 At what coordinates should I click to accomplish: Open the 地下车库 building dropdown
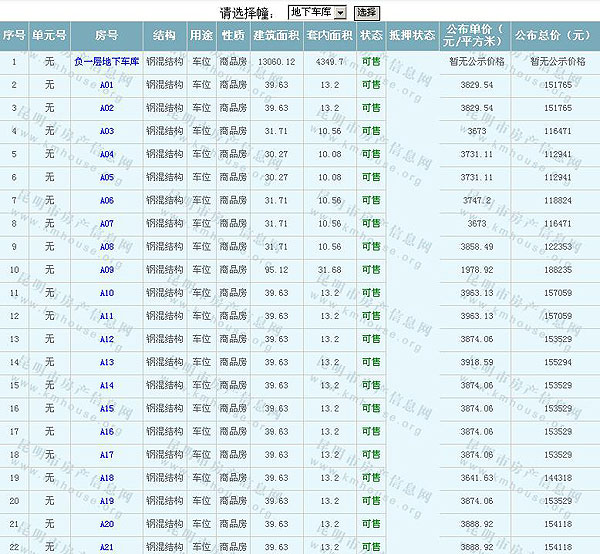pyautogui.click(x=316, y=12)
